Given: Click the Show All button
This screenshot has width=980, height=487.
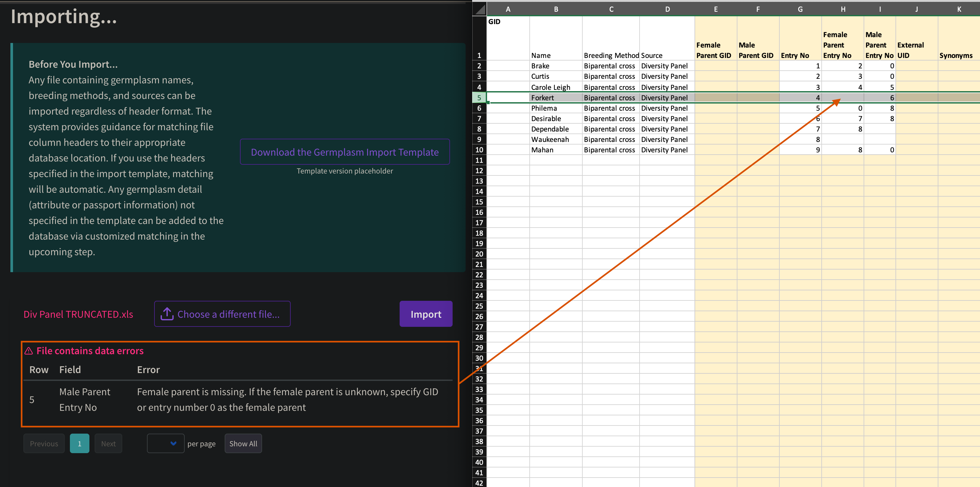Looking at the screenshot, I should (243, 443).
